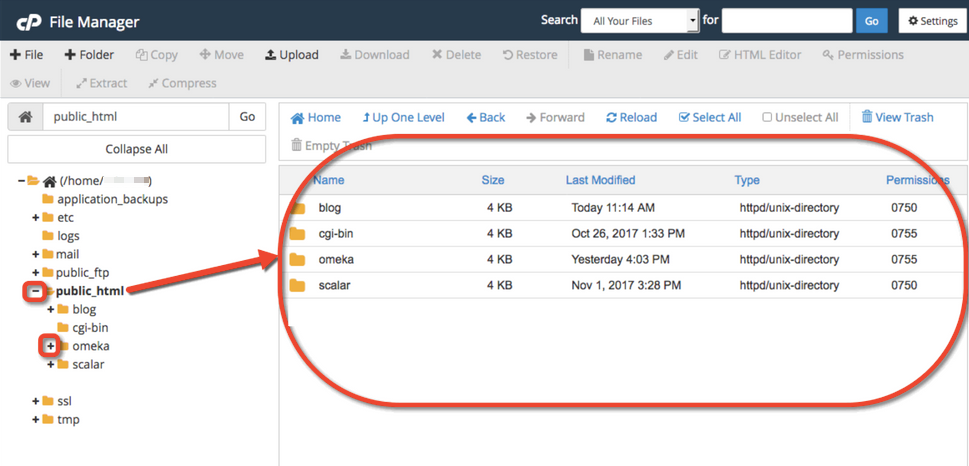Click the Move toolbar button
This screenshot has height=466, width=969.
[x=221, y=55]
